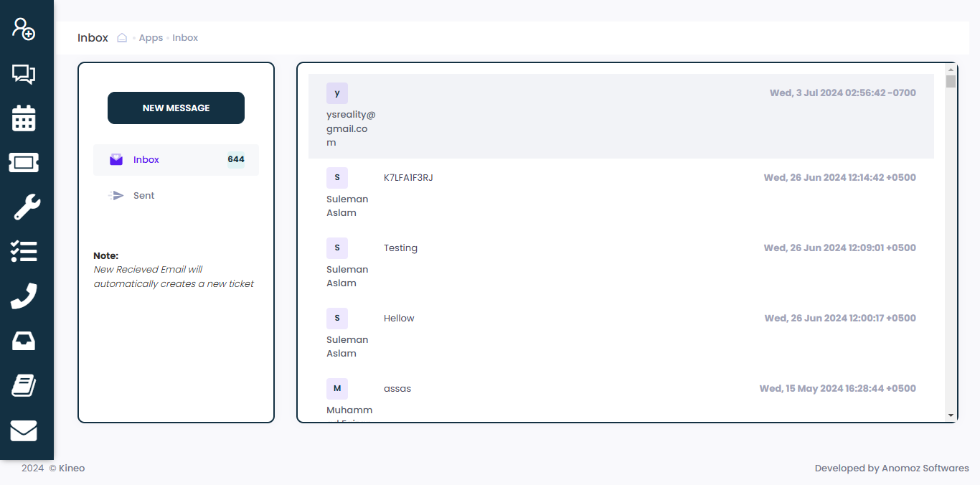Select the ticket icon in sidebar
The height and width of the screenshot is (485, 980).
point(24,163)
